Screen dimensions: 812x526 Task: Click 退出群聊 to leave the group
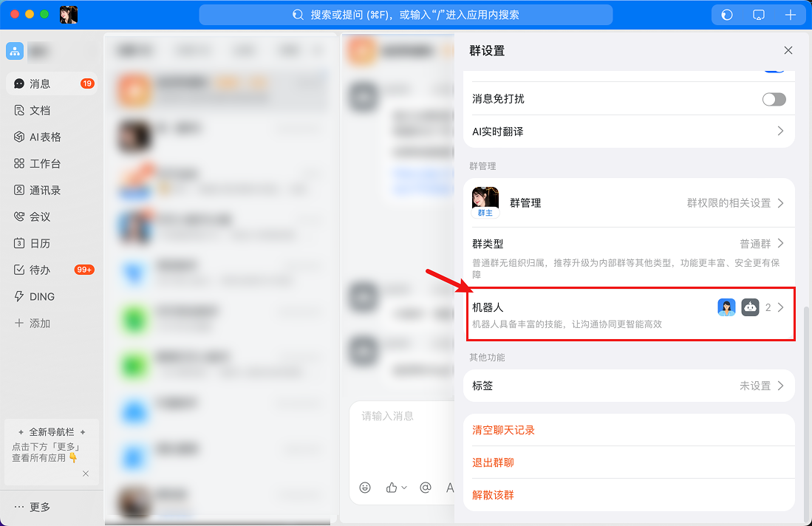coord(492,462)
